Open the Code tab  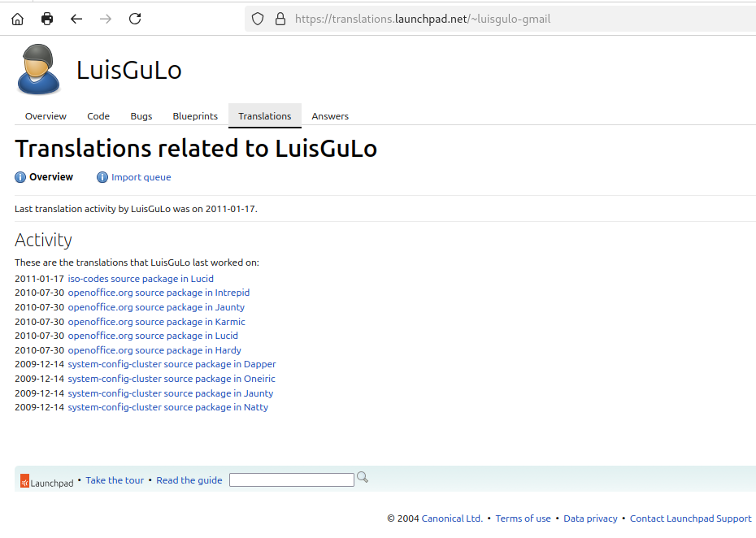(98, 116)
